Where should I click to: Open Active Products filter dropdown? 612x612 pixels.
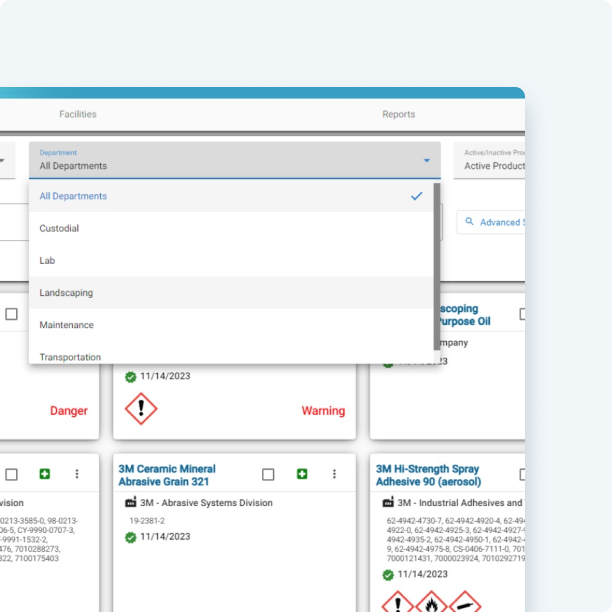489,160
